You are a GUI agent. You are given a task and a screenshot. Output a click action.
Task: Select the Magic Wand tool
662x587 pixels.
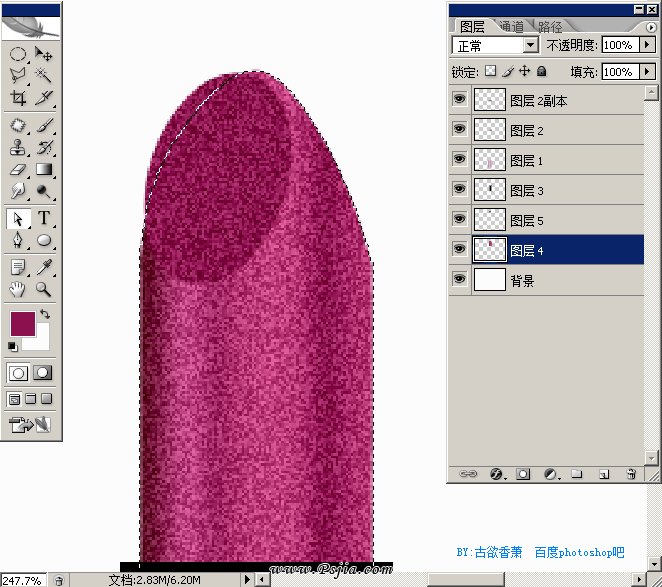[44, 75]
